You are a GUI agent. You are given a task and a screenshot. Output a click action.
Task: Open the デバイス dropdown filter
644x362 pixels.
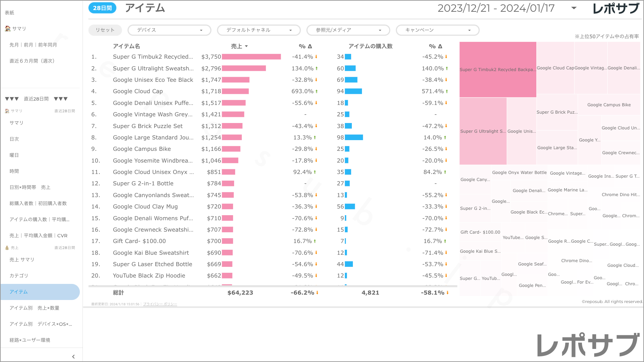169,30
